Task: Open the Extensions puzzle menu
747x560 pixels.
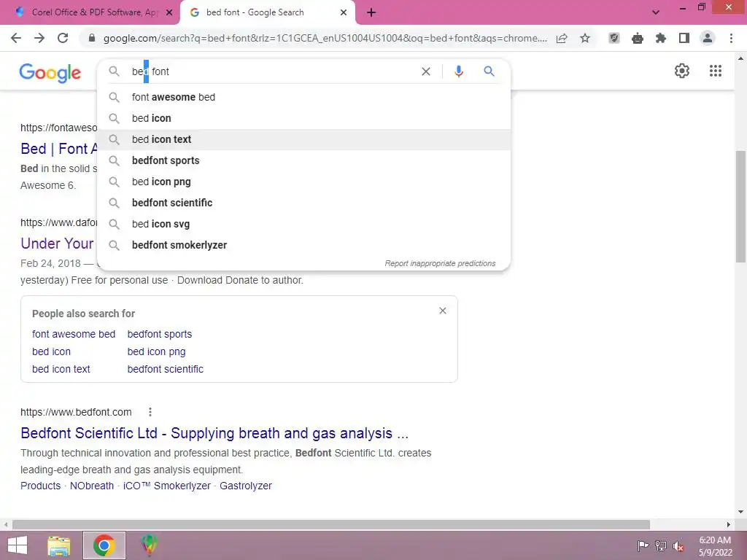Action: (661, 38)
